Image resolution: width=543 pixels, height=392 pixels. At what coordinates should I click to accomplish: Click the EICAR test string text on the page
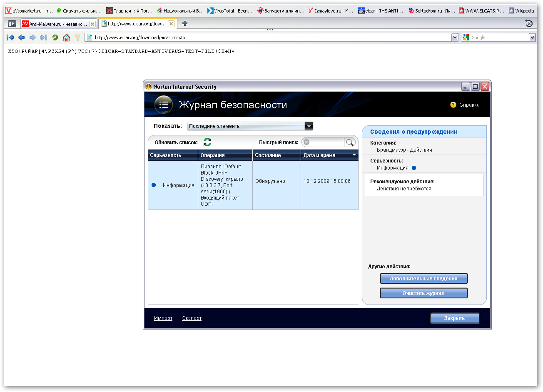(121, 51)
